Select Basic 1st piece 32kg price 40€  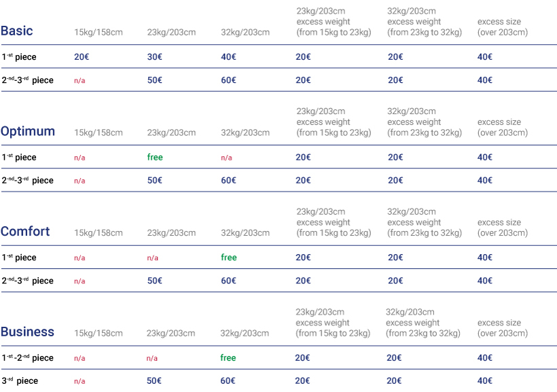click(x=228, y=57)
